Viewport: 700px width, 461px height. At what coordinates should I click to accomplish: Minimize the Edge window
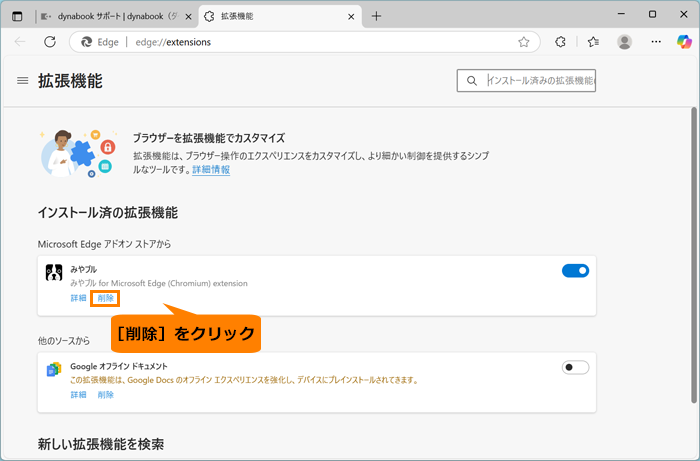coord(621,14)
